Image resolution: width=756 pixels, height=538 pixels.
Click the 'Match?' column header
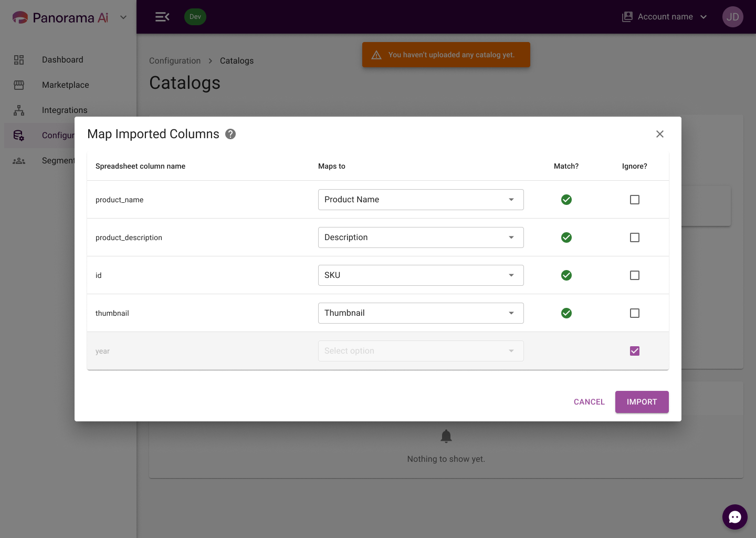pyautogui.click(x=566, y=166)
